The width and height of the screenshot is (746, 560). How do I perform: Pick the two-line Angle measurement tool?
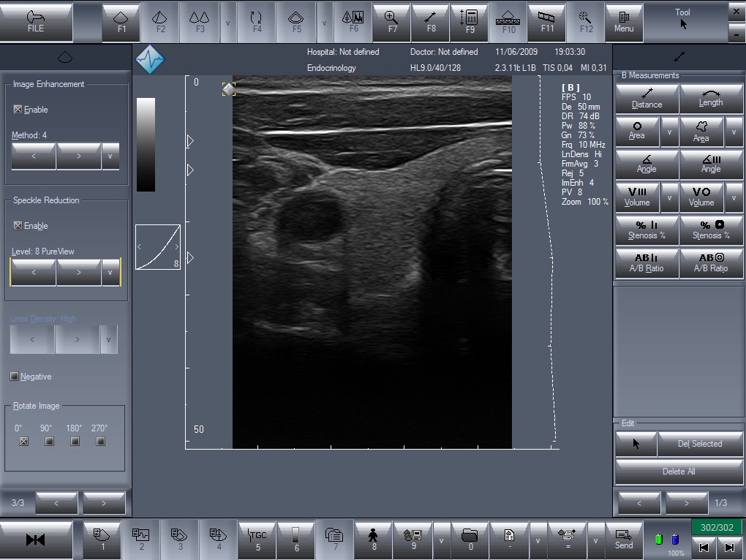pyautogui.click(x=647, y=164)
